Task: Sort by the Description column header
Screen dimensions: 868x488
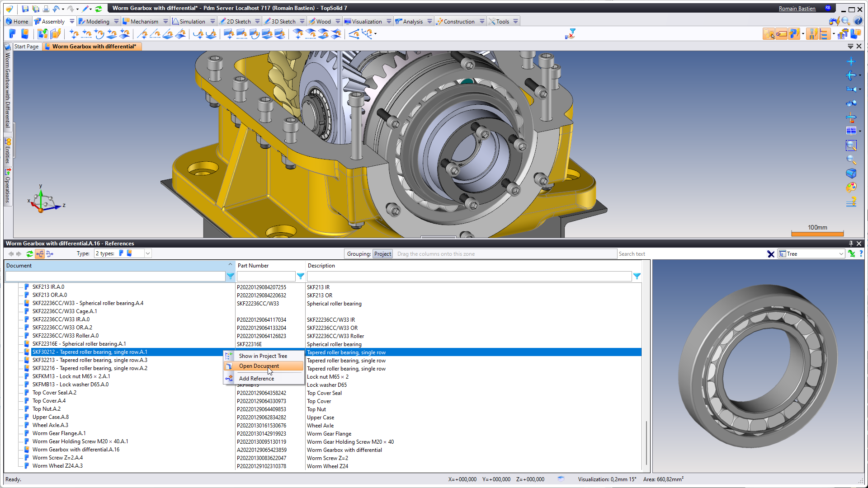Action: click(x=473, y=266)
